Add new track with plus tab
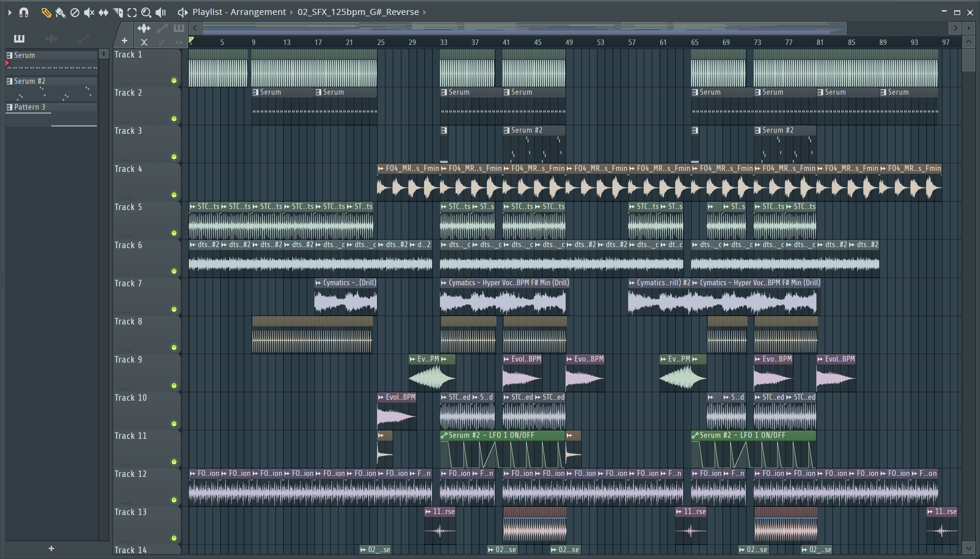 tap(124, 40)
